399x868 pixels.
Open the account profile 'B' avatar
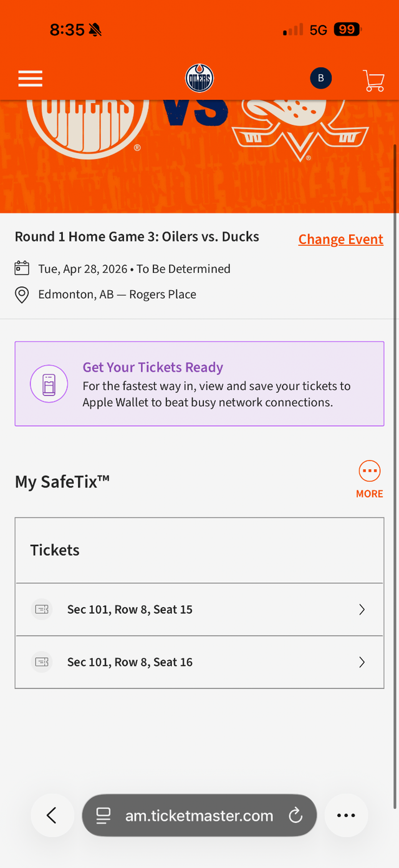[321, 78]
